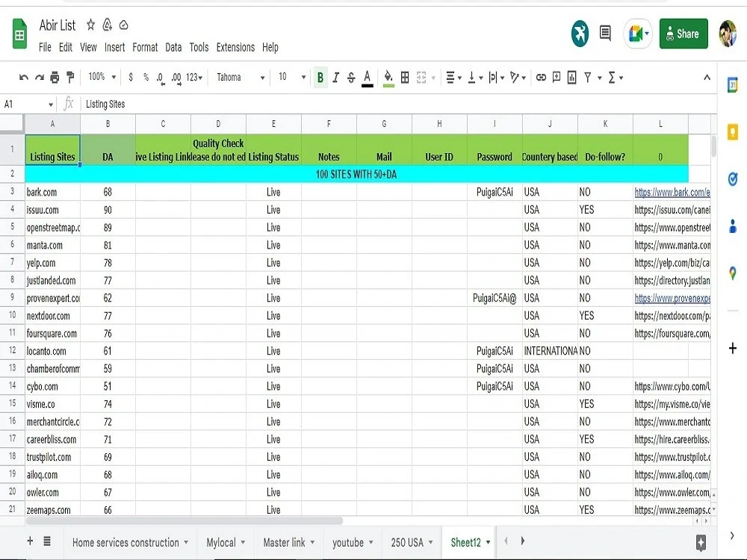Switch to the Master link tab

(x=288, y=542)
